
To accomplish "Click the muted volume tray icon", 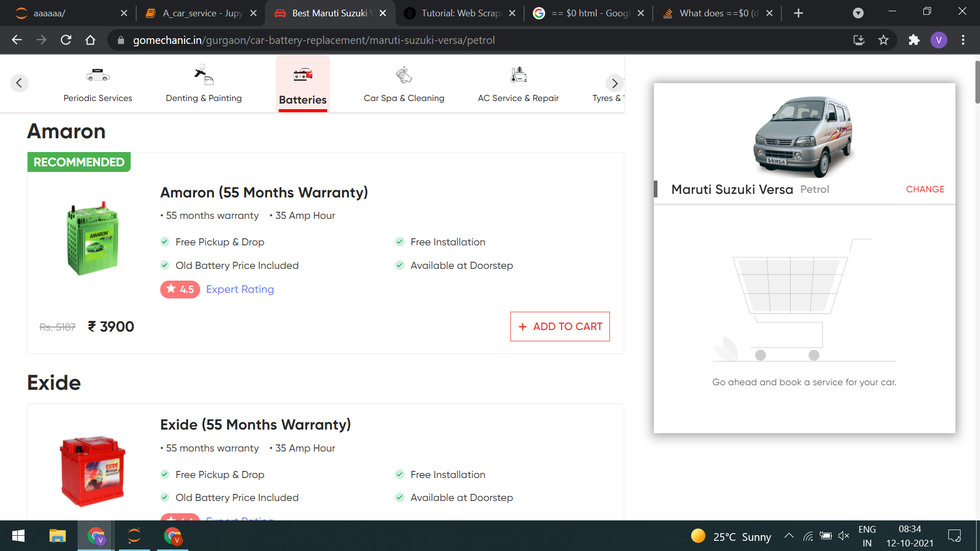I will tap(844, 536).
